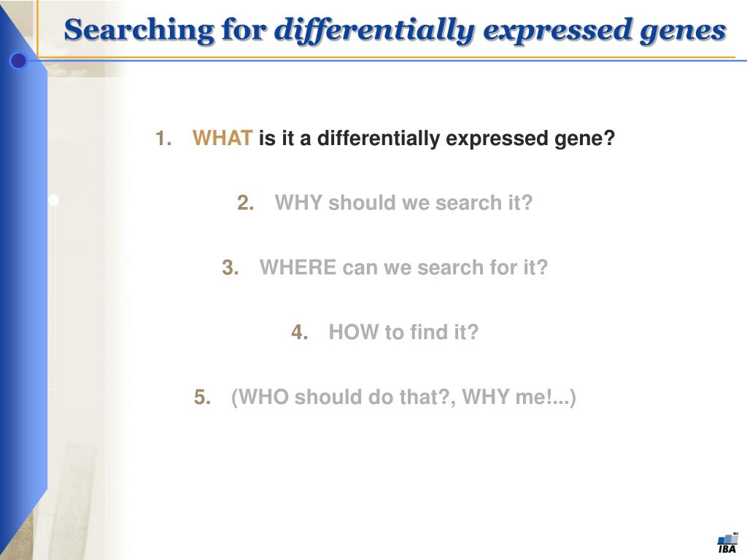Click list number 5.
This screenshot has width=747, height=560.
(203, 397)
